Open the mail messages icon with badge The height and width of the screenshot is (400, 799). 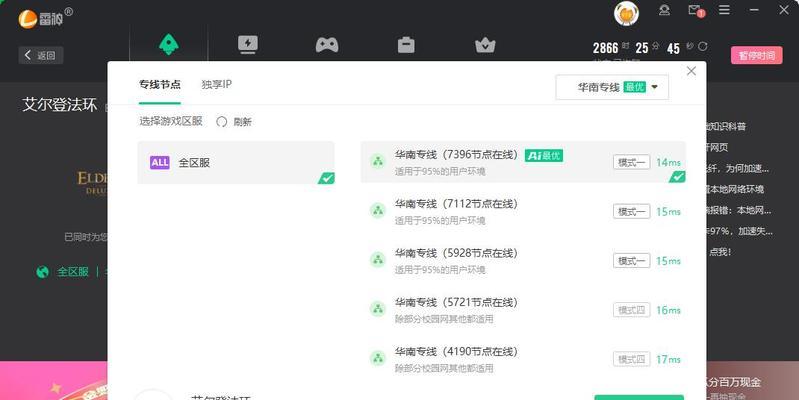[696, 10]
